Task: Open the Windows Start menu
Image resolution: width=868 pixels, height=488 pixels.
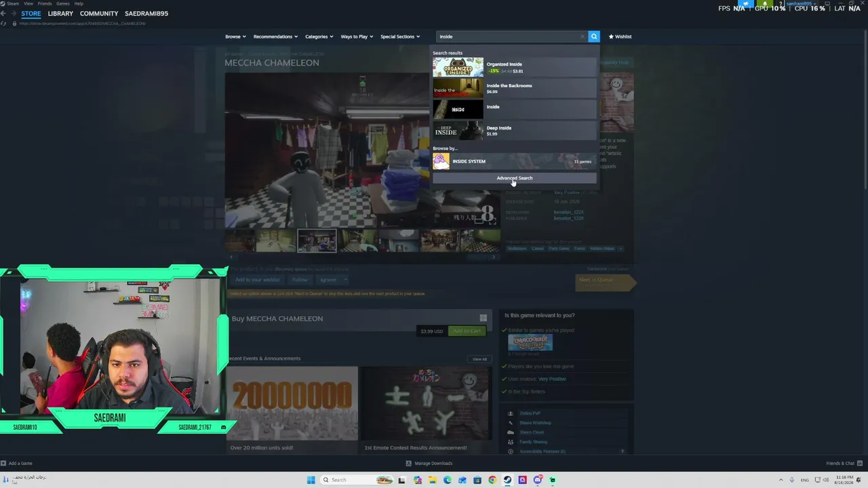Action: (x=311, y=480)
